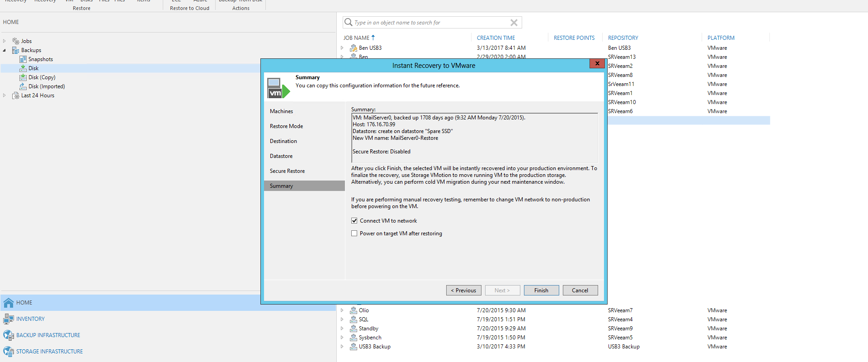Click the Backup Infrastructure icon
This screenshot has height=362, width=868.
[x=9, y=335]
